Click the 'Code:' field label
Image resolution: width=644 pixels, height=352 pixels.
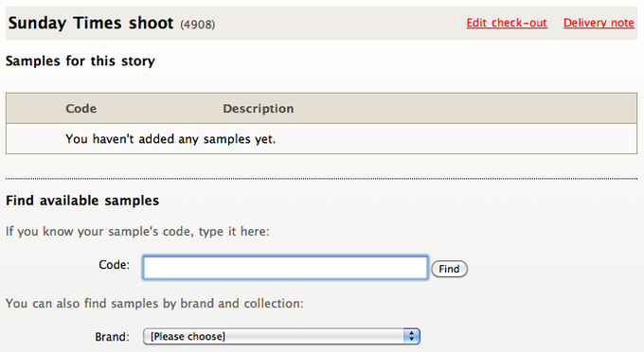coord(114,265)
